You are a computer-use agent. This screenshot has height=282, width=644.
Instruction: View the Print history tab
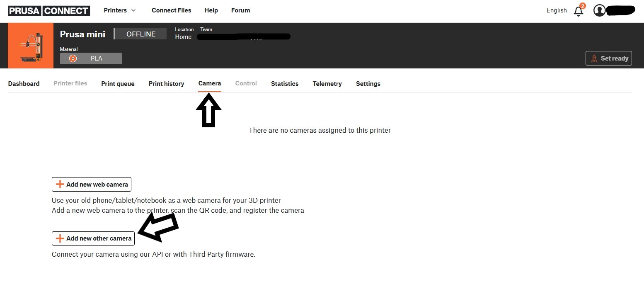point(166,84)
